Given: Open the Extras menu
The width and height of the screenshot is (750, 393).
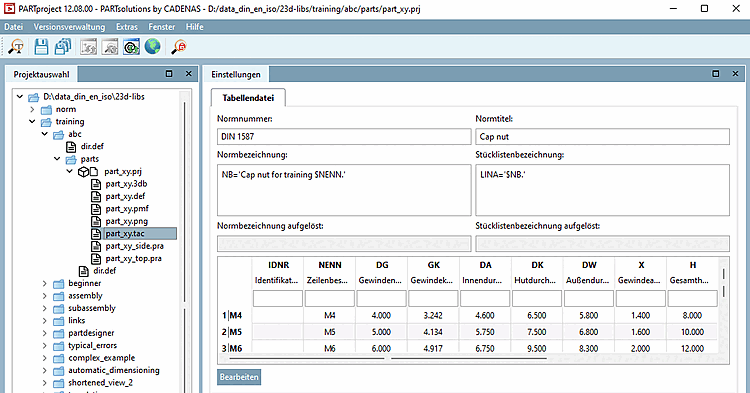Looking at the screenshot, I should pos(127,27).
